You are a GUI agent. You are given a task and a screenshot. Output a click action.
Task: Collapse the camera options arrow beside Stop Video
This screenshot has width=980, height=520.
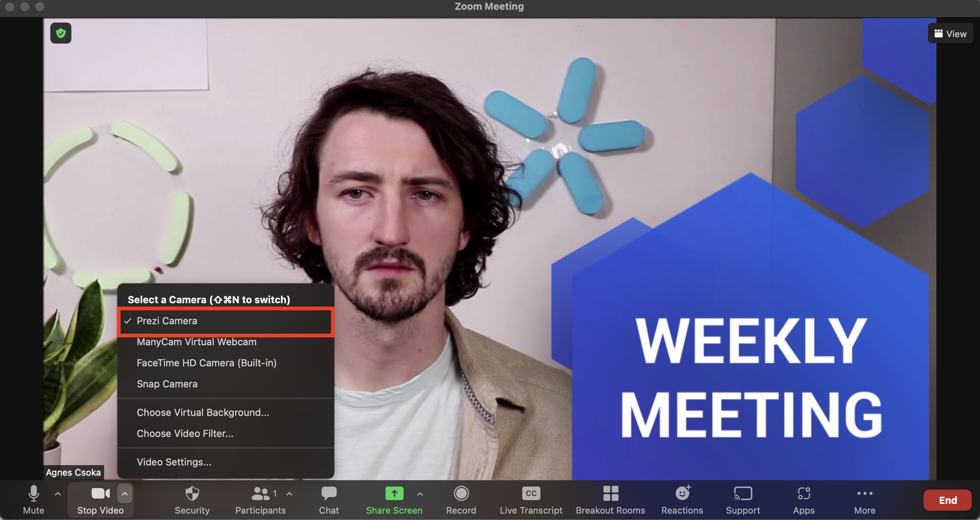125,494
